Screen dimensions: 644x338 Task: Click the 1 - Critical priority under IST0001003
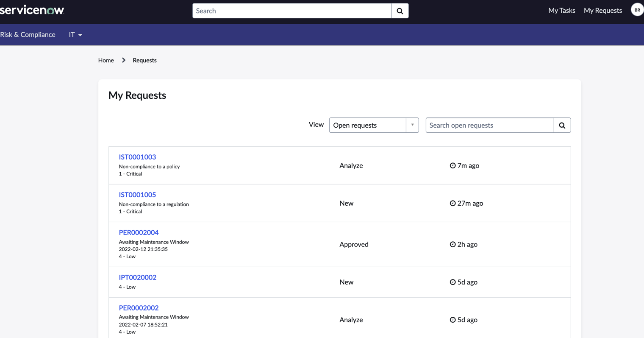(130, 174)
